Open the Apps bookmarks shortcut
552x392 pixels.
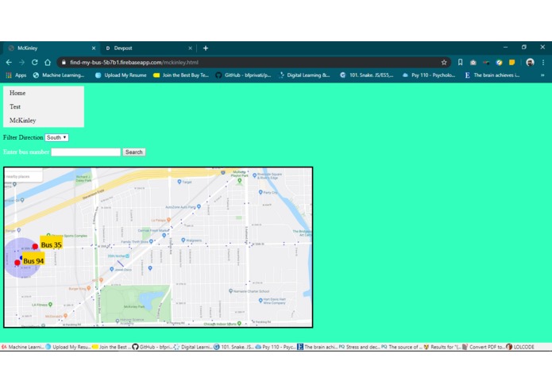tap(16, 75)
